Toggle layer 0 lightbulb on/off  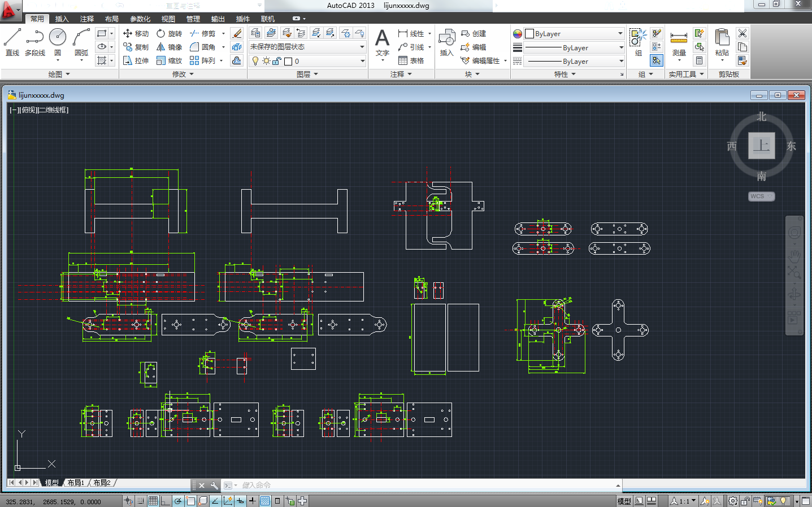point(255,61)
